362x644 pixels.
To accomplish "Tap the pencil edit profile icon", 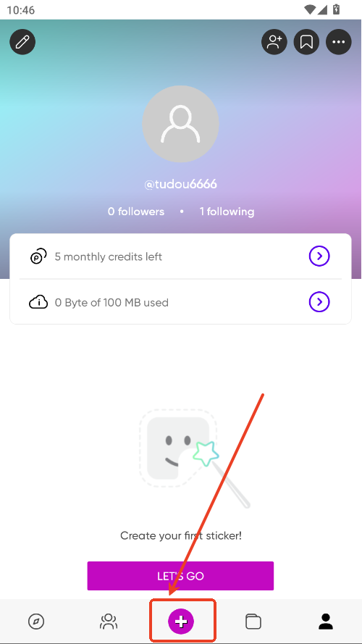I will pos(22,42).
